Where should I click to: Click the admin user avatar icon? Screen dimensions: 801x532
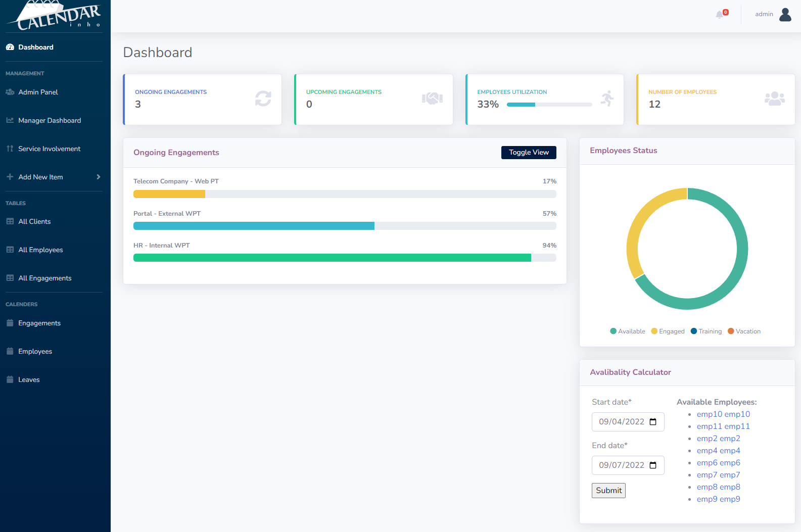tap(785, 15)
